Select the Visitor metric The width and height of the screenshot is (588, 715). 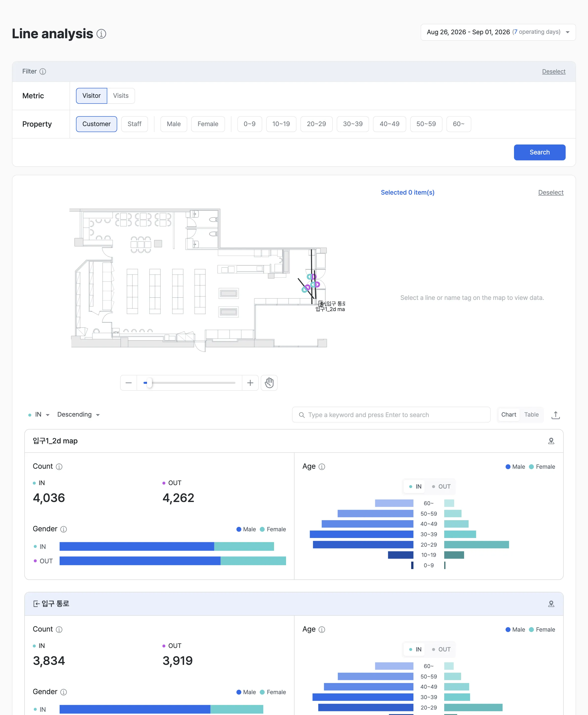point(91,96)
